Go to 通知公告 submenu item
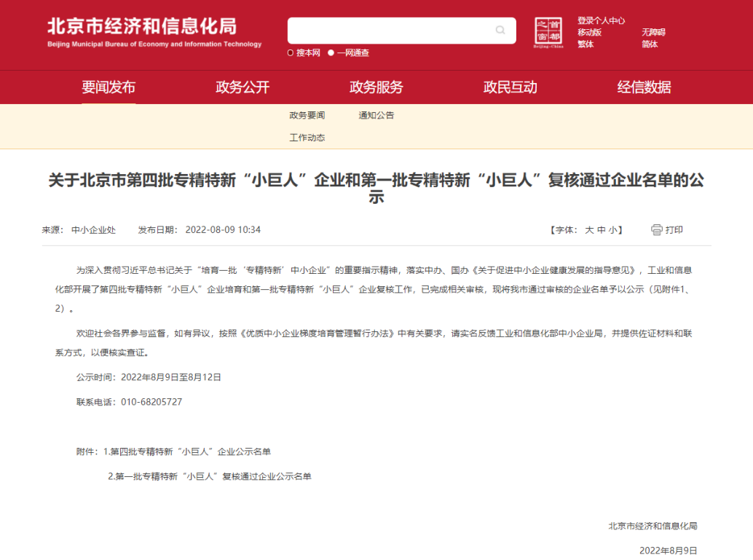753x560 pixels. (x=376, y=115)
